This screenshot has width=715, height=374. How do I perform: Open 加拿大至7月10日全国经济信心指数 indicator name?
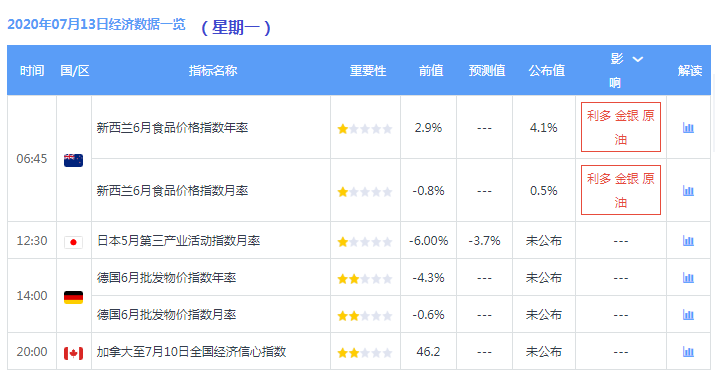tap(192, 352)
